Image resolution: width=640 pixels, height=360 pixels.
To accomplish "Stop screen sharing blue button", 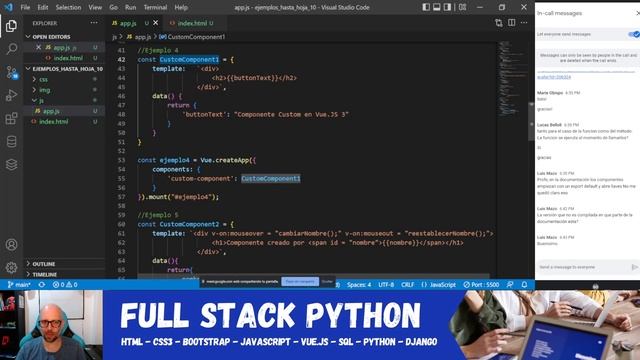I will [300, 282].
